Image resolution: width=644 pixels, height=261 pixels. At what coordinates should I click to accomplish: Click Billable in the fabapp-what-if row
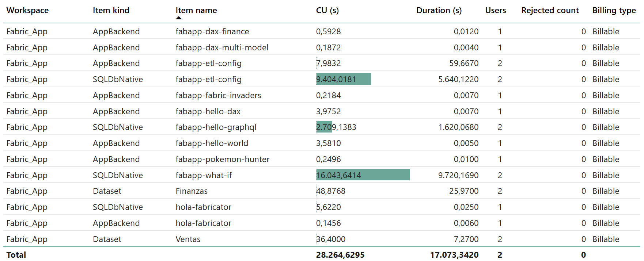606,175
